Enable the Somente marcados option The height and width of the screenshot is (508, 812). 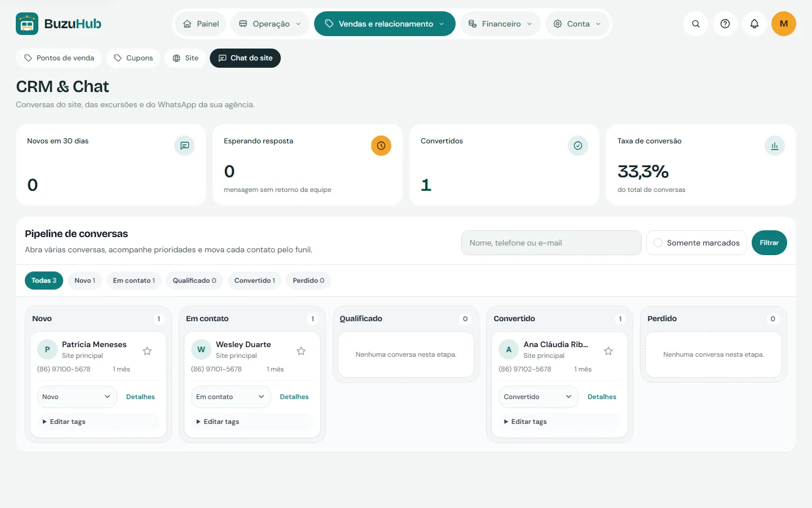(696, 243)
